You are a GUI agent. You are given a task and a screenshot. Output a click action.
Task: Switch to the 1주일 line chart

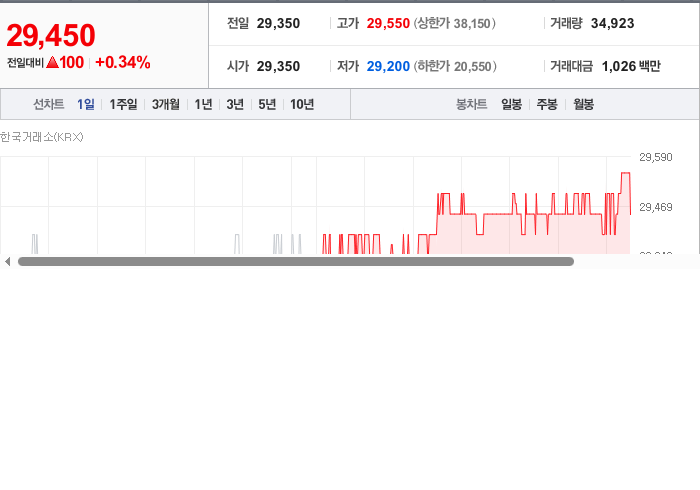pyautogui.click(x=123, y=104)
